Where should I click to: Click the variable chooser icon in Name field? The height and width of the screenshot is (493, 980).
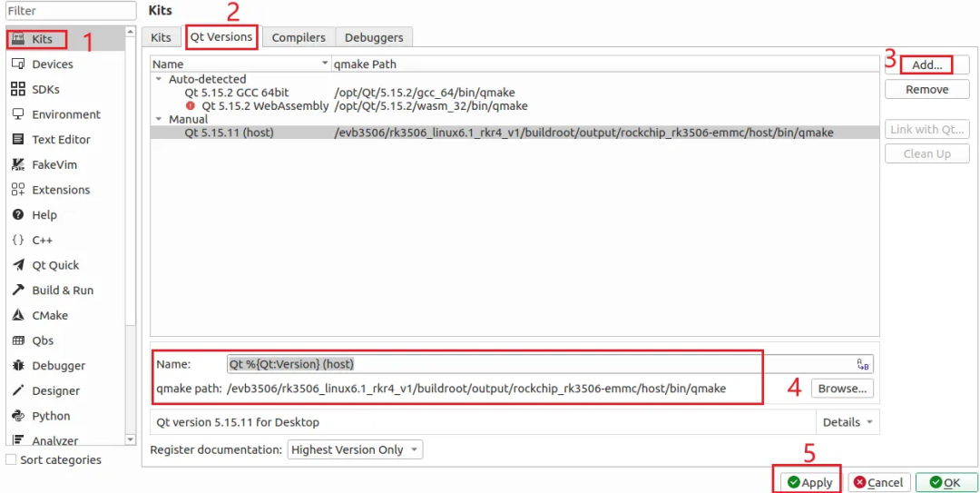pos(863,364)
